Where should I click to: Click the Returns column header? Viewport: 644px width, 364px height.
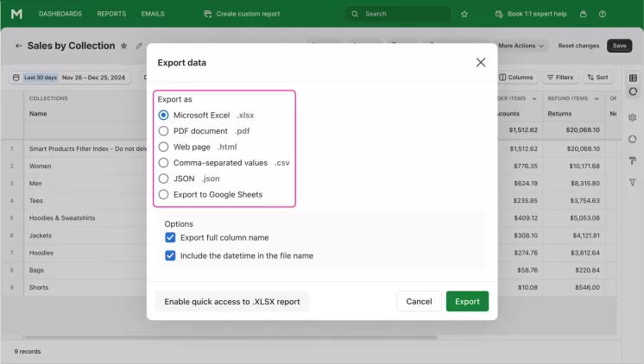coord(559,114)
